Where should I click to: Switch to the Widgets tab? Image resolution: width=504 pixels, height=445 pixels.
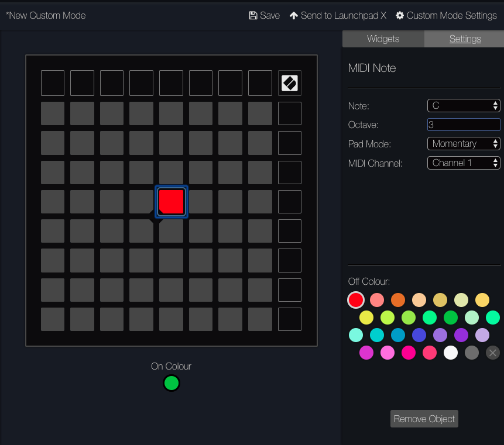click(383, 39)
